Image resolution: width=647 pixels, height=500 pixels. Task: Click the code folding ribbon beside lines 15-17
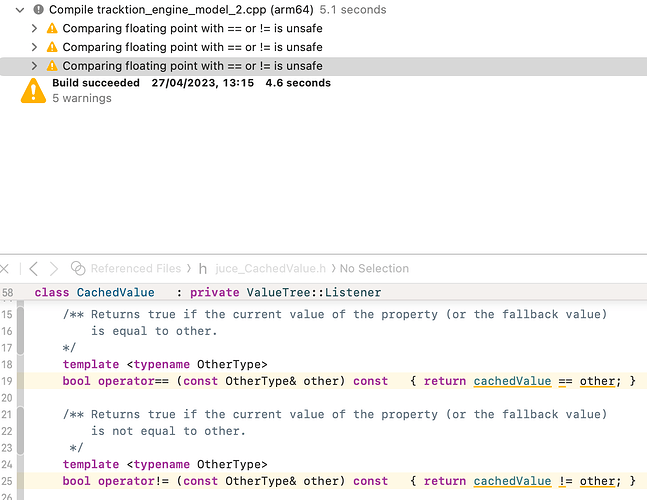pyautogui.click(x=20, y=331)
